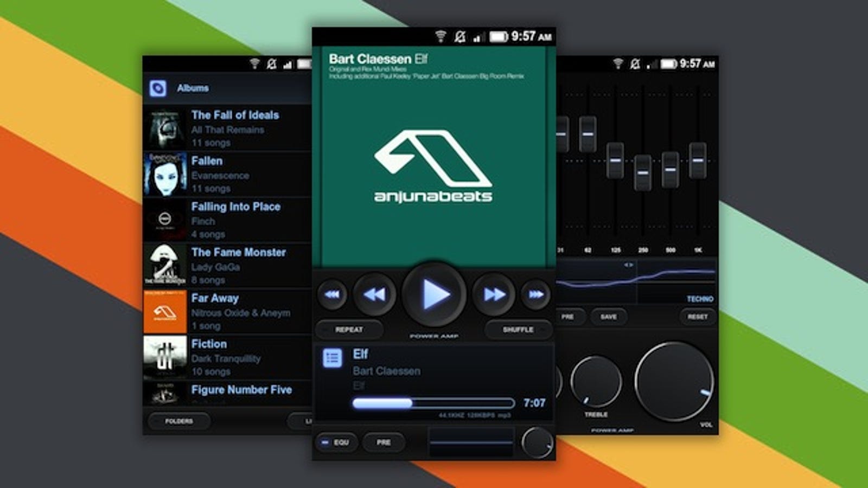Open the Far Away album
Screen dimensions: 868x488
point(227,312)
